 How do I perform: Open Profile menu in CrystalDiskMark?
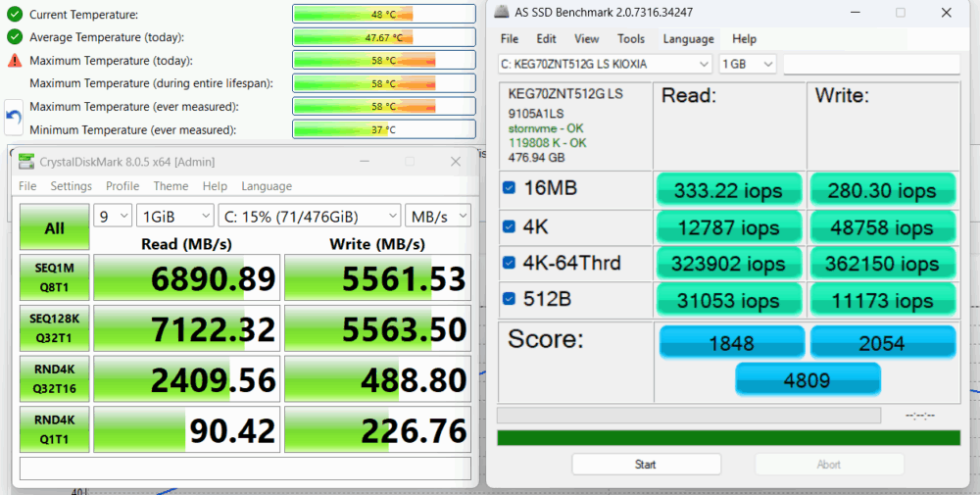click(122, 186)
